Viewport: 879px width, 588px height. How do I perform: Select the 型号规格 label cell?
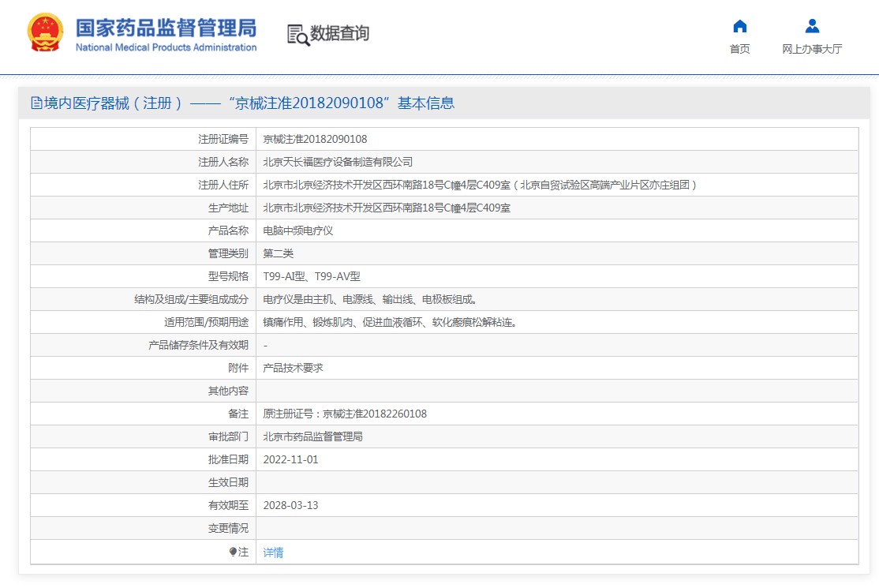pos(143,276)
